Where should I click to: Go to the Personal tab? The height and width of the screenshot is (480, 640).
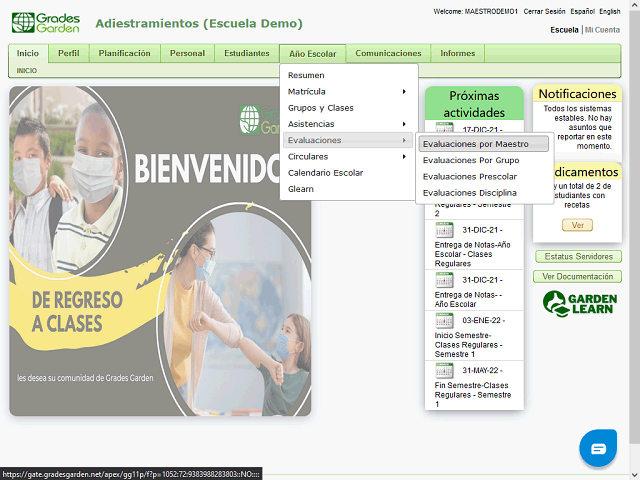[x=187, y=53]
